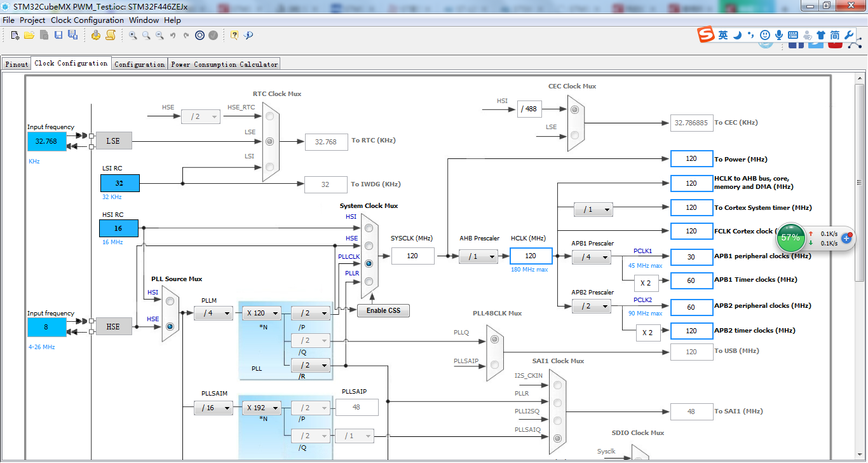Open the Cortex System timer /1 dropdown
Screen dimensions: 868x463
pyautogui.click(x=593, y=209)
